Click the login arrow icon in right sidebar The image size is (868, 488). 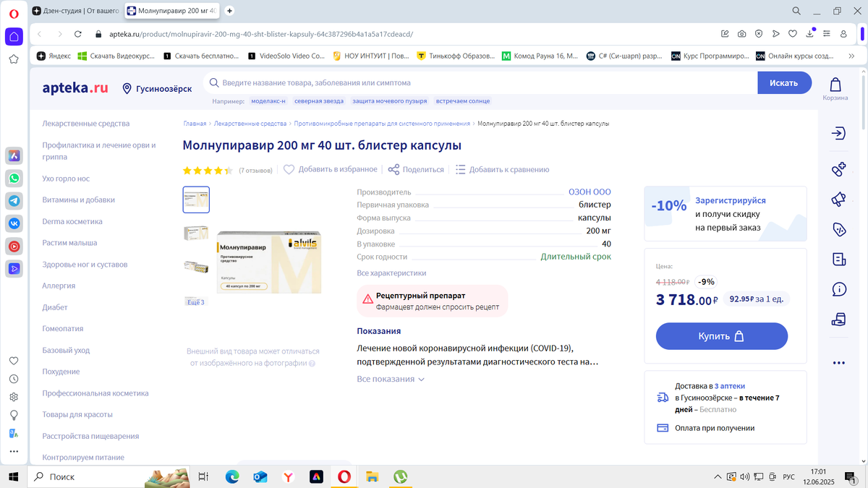coord(838,133)
